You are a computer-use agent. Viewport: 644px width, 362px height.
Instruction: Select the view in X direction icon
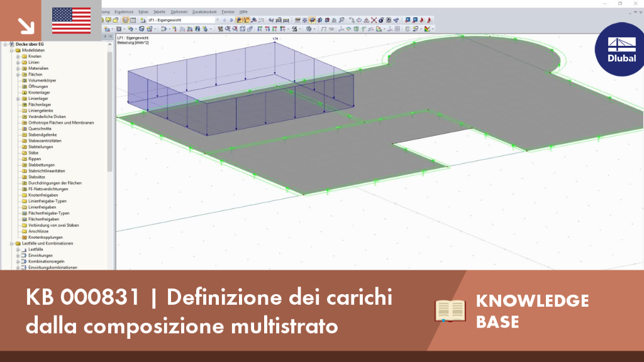click(x=260, y=29)
